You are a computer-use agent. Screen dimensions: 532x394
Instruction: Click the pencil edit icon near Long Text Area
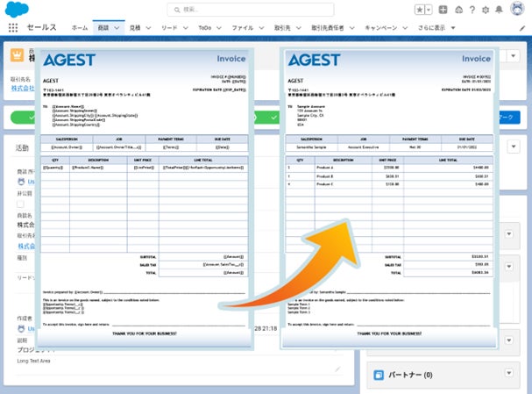(x=337, y=369)
